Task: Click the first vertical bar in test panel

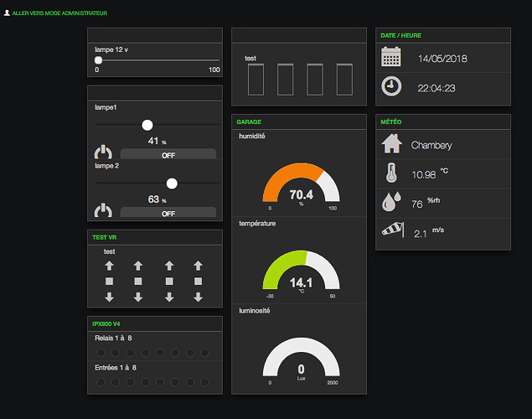Action: coord(257,80)
